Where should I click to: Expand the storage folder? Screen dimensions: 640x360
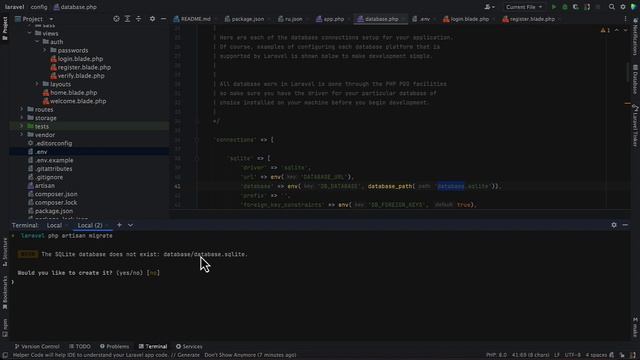click(x=22, y=118)
